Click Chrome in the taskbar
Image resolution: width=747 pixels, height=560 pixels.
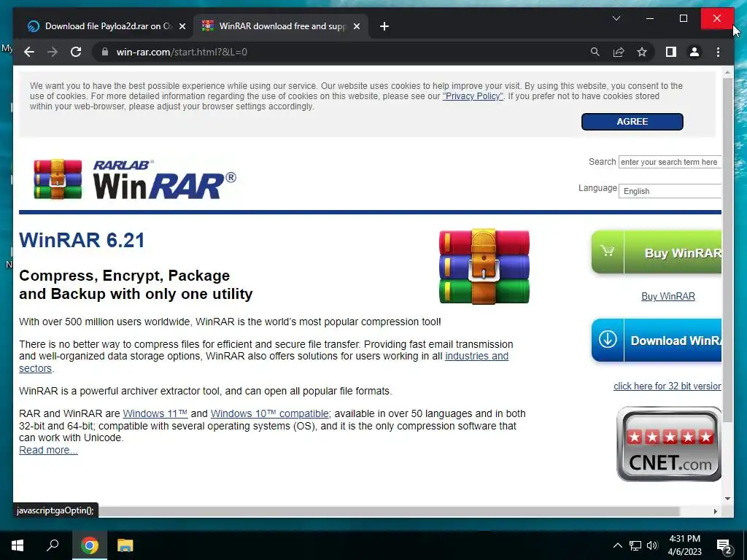[x=89, y=545]
